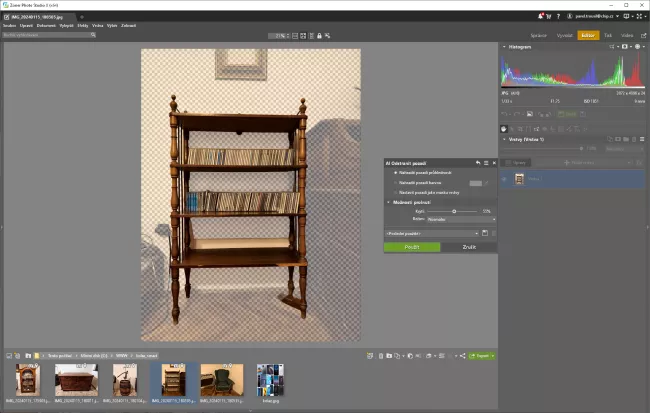Switch to the Video tab
Image resolution: width=650 pixels, height=413 pixels.
(627, 36)
